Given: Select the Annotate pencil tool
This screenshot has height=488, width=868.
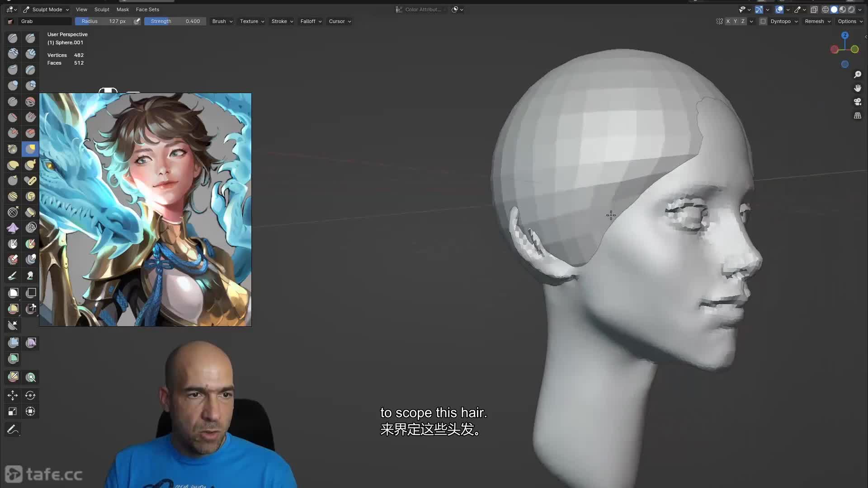Looking at the screenshot, I should [13, 430].
